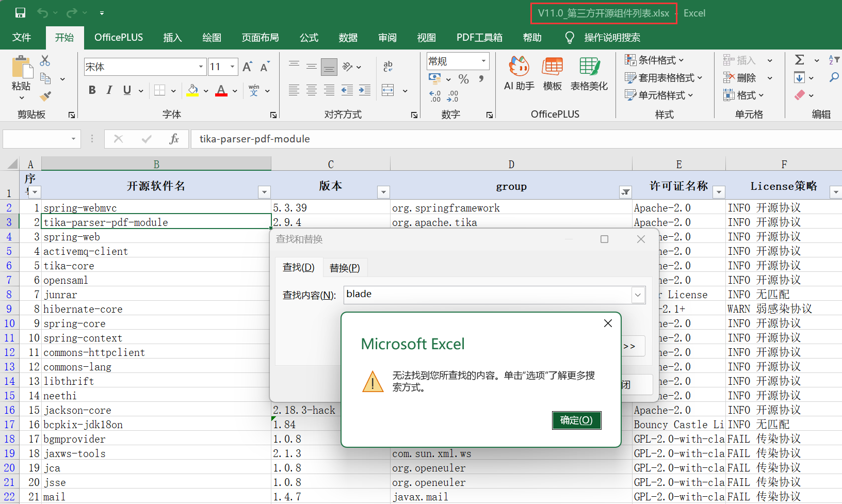Click the Center align icon
This screenshot has height=504, width=842.
point(312,90)
